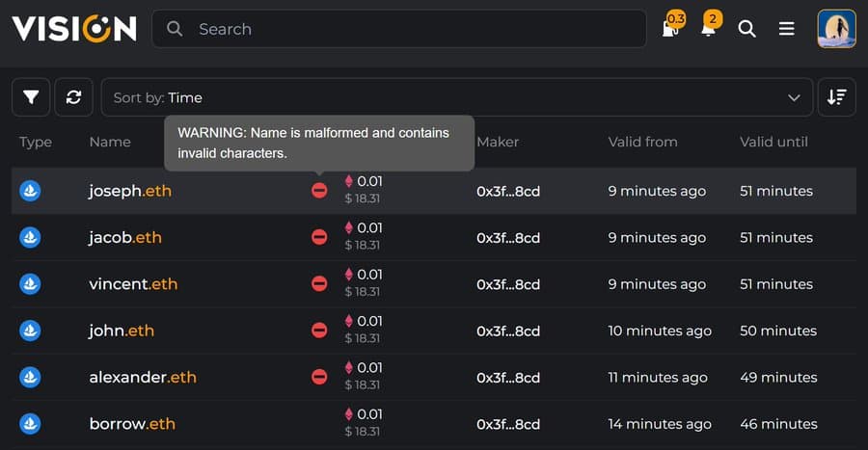Click the OpenSea icon on the alexander.eth row
The width and height of the screenshot is (868, 450).
31,377
